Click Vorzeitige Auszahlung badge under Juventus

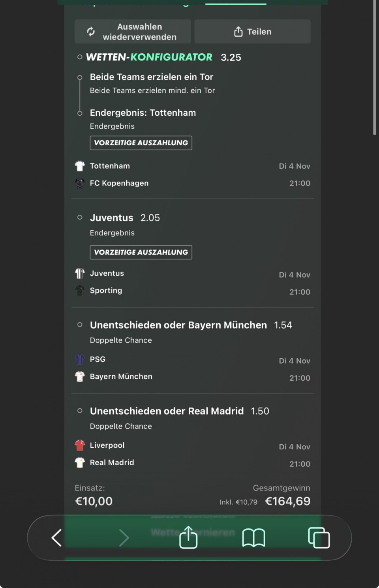tap(141, 252)
